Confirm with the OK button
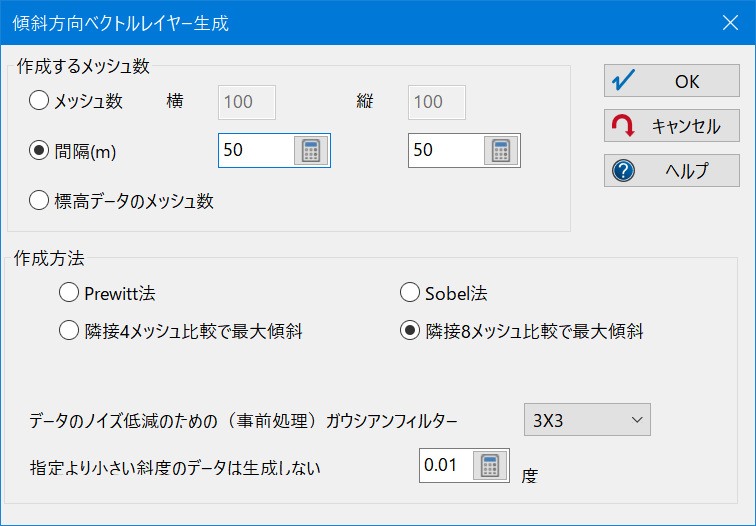The height and width of the screenshot is (526, 756). pos(672,81)
